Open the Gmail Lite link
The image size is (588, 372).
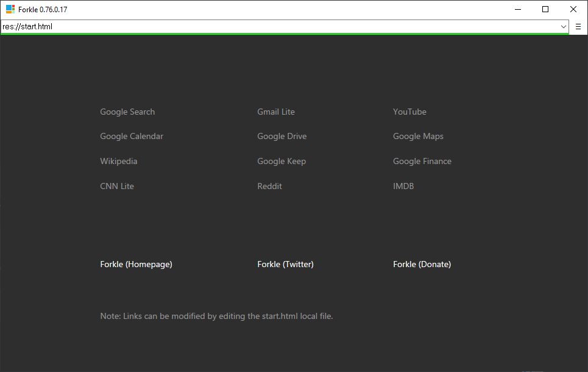276,112
